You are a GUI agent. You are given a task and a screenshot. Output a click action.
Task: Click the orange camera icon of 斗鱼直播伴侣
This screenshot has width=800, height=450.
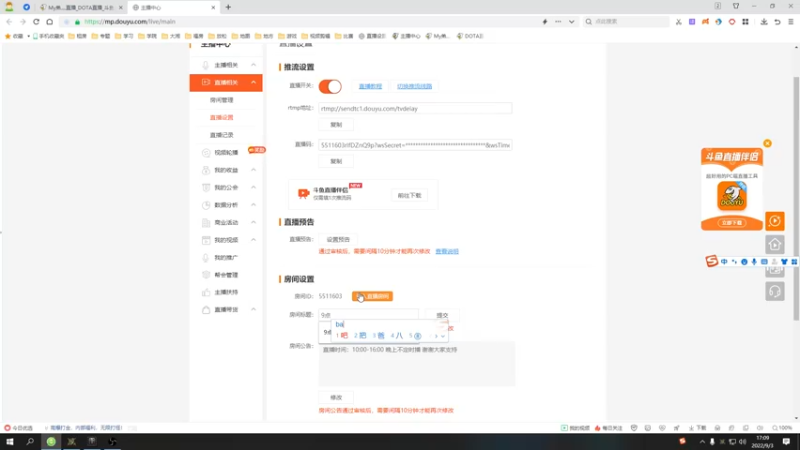point(304,193)
